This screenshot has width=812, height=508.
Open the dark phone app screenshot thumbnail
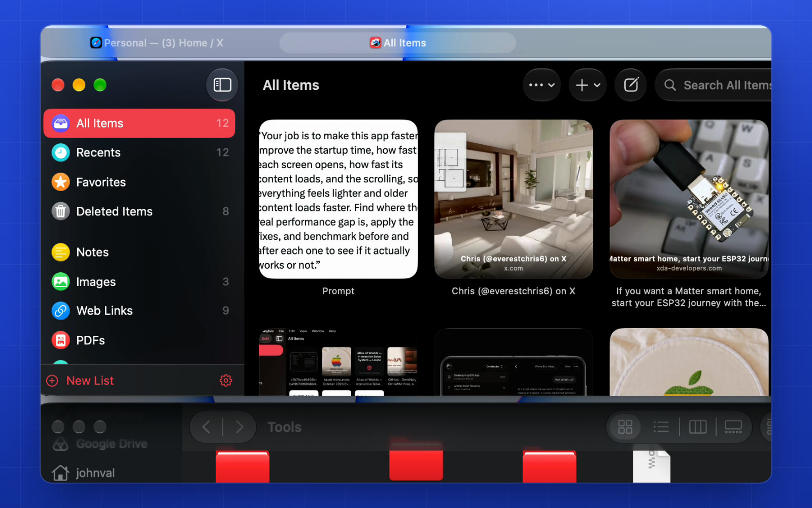514,362
